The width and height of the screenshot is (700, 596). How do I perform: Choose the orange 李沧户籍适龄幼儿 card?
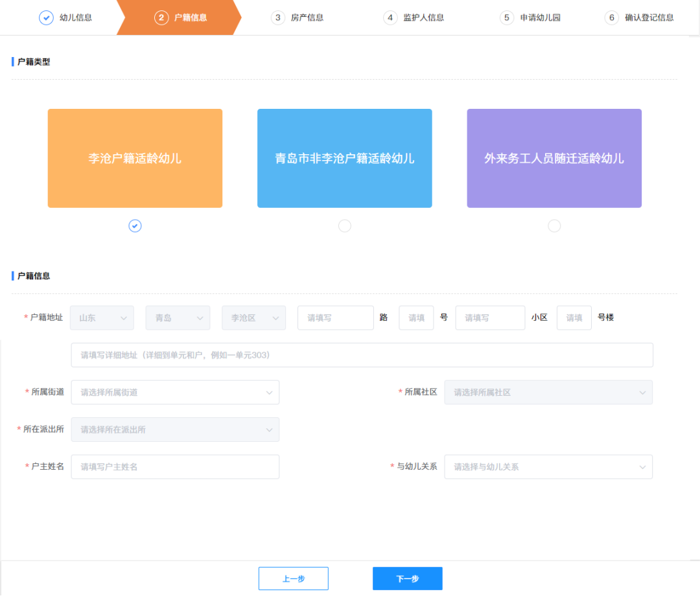pyautogui.click(x=135, y=158)
